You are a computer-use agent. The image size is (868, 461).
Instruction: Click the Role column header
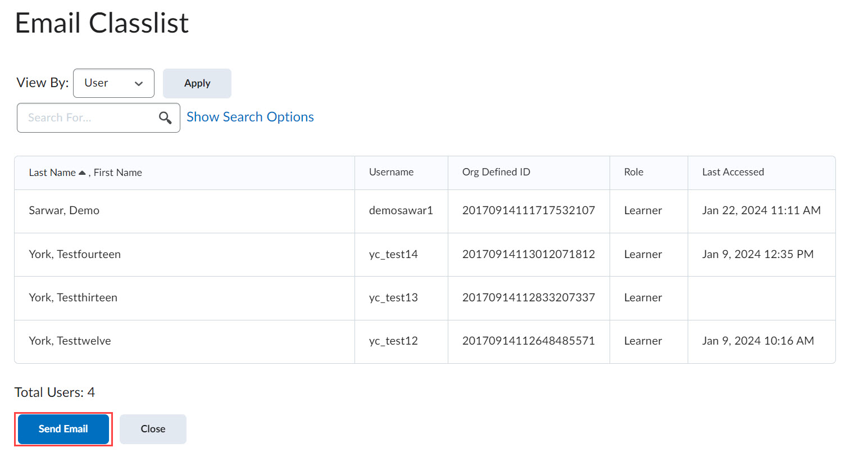633,172
